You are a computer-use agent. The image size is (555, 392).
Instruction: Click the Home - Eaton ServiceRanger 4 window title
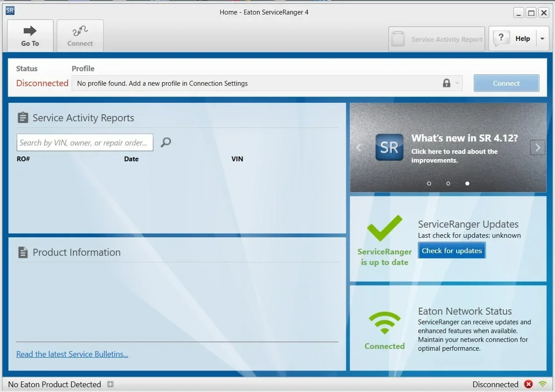point(264,12)
